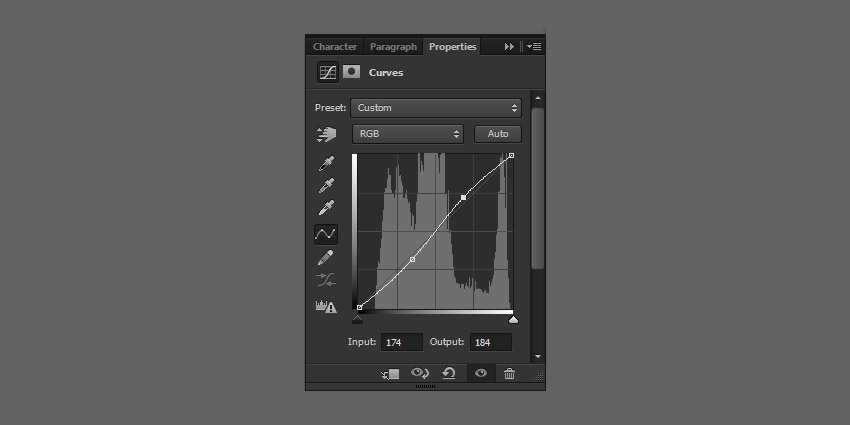Click the Curves title text

coord(386,73)
